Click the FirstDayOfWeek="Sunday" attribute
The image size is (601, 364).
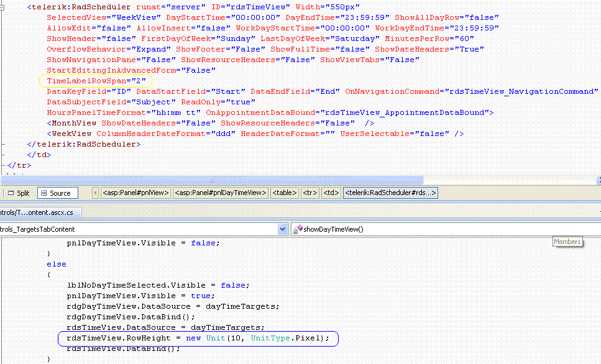[x=198, y=39]
